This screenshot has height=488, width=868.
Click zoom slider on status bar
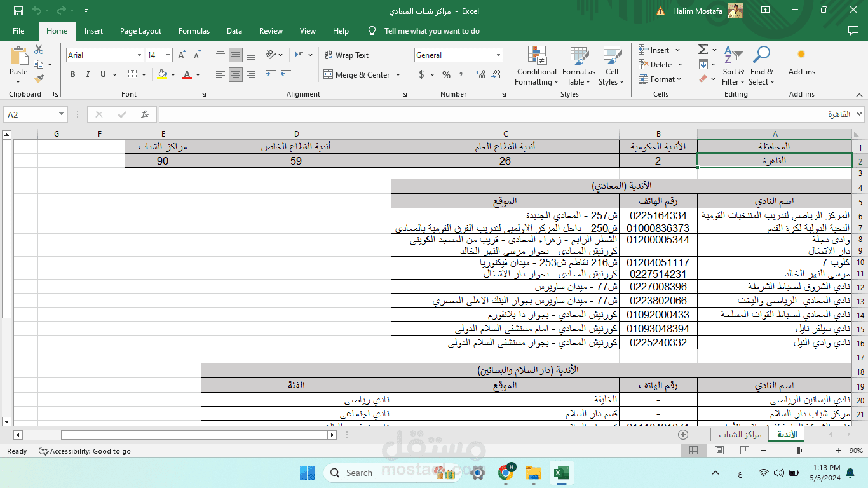click(799, 451)
